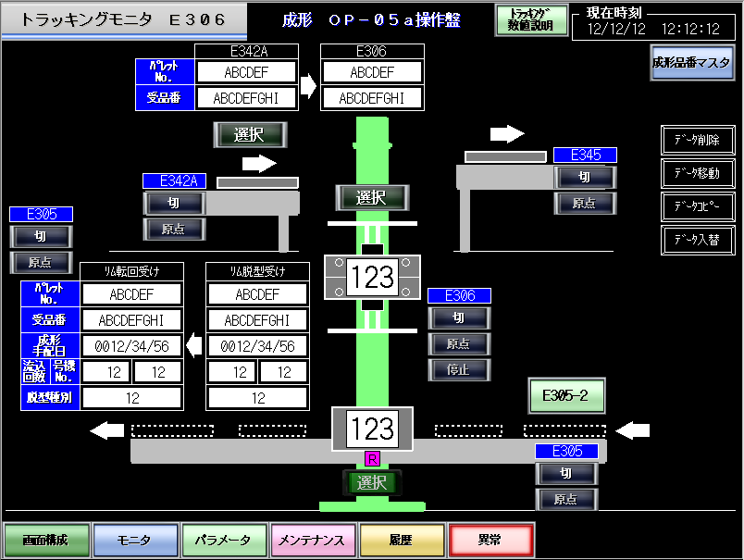
Task: Click the データコピー button
Action: (x=697, y=205)
